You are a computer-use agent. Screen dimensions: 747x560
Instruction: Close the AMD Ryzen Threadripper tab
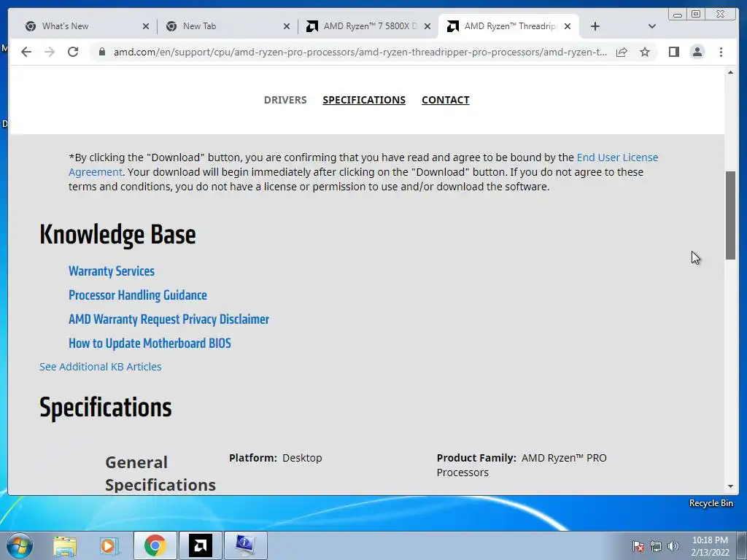[568, 26]
